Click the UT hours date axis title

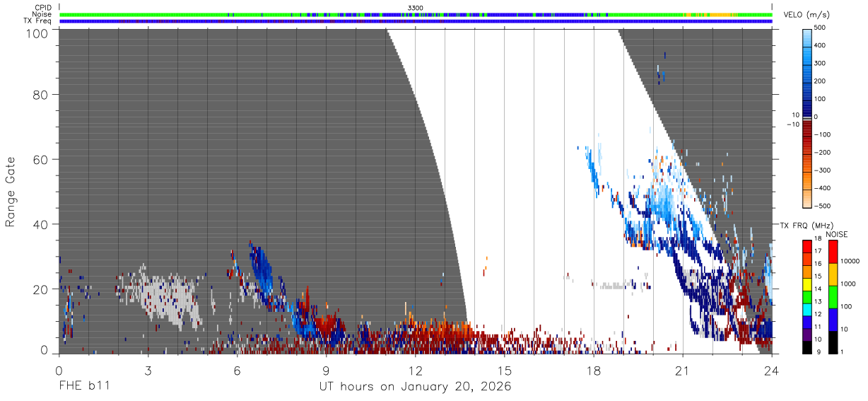coord(416,388)
